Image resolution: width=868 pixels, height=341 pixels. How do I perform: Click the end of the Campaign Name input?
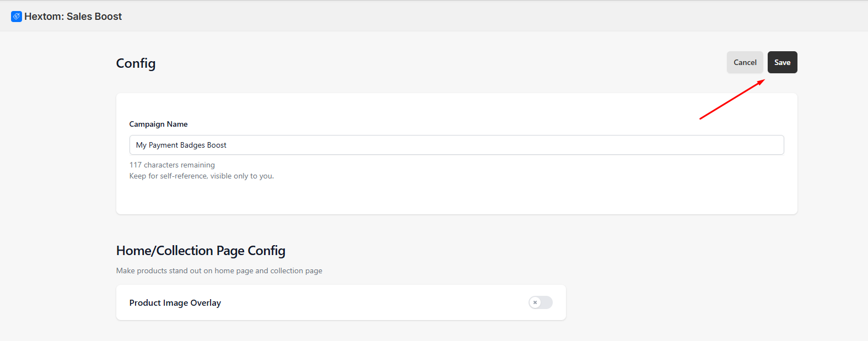coord(772,145)
